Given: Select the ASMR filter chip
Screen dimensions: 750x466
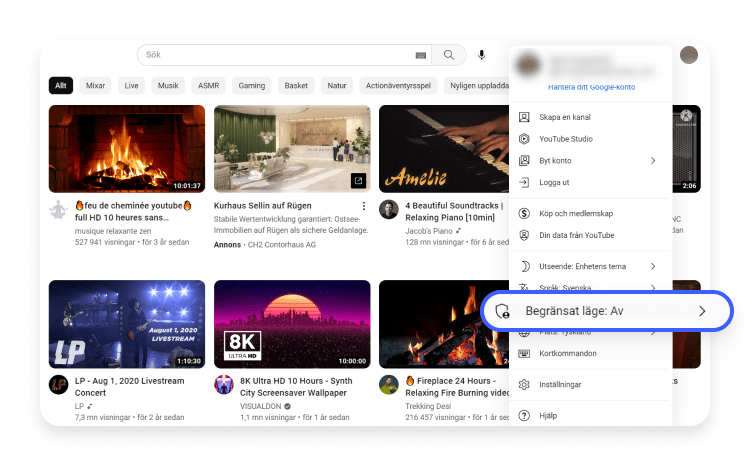Looking at the screenshot, I should 209,86.
